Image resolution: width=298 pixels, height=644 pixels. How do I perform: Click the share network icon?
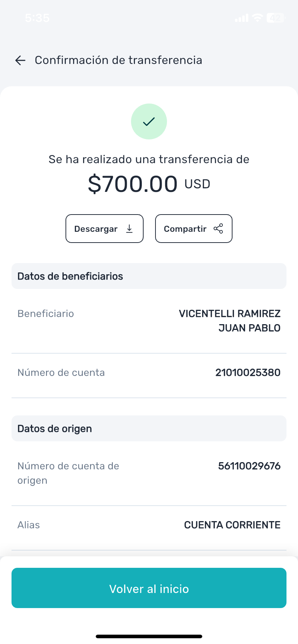[x=218, y=229]
